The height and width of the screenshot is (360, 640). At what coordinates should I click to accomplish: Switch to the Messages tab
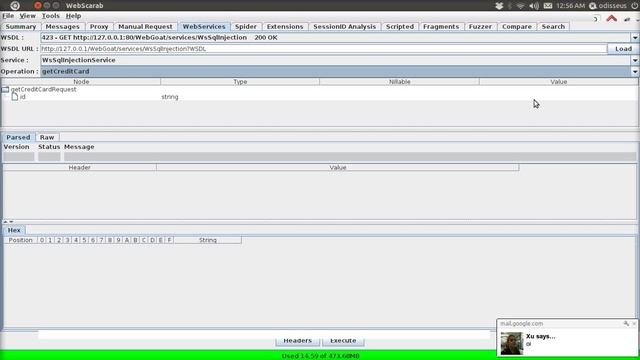[62, 27]
